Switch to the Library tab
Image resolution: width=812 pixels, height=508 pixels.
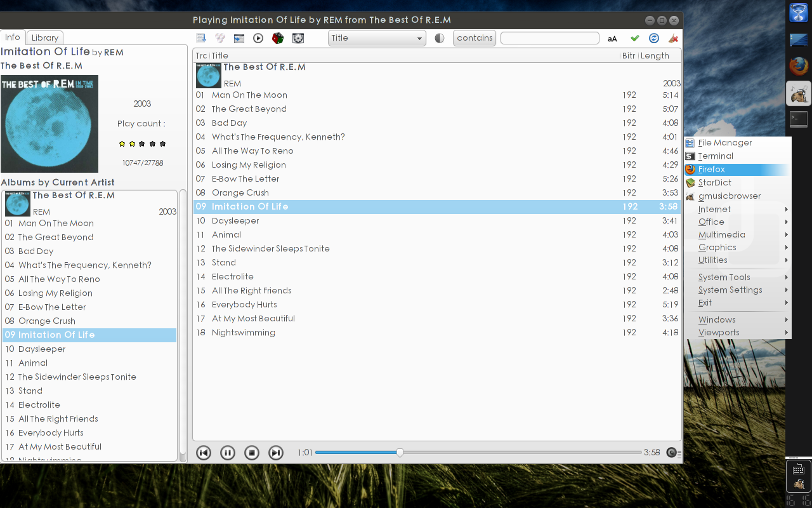(x=45, y=38)
